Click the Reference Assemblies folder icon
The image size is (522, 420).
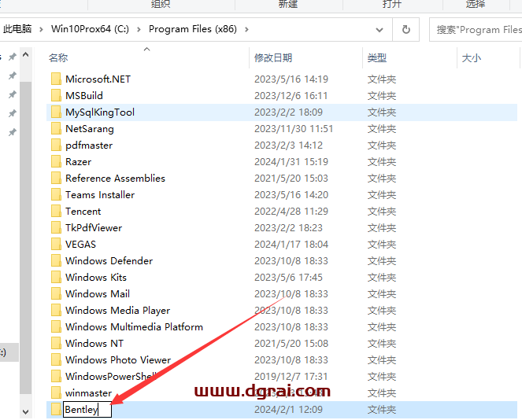(x=56, y=178)
